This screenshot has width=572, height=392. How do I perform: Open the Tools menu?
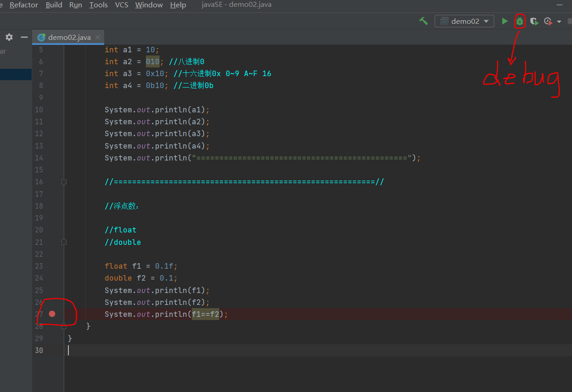99,5
